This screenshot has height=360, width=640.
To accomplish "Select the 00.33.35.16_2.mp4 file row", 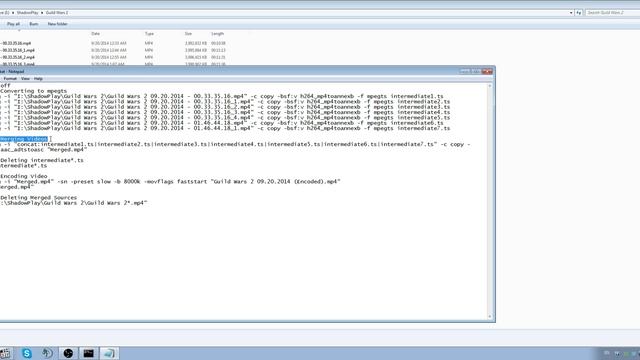I will [x=113, y=57].
